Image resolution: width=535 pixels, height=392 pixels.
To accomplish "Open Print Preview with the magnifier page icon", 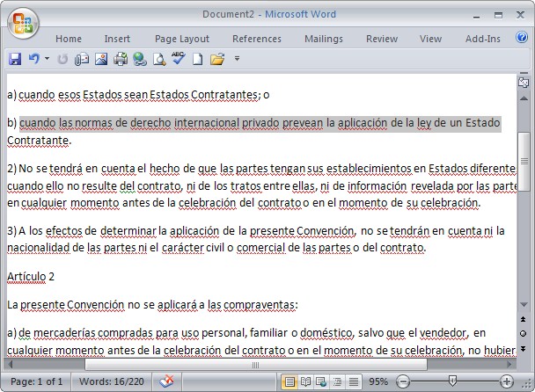I will click(159, 59).
